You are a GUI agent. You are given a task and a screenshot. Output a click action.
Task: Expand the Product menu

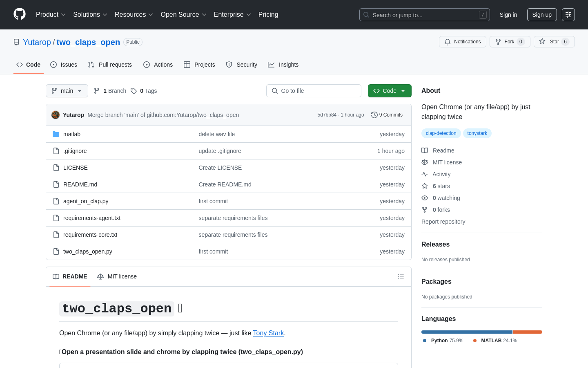pyautogui.click(x=51, y=15)
